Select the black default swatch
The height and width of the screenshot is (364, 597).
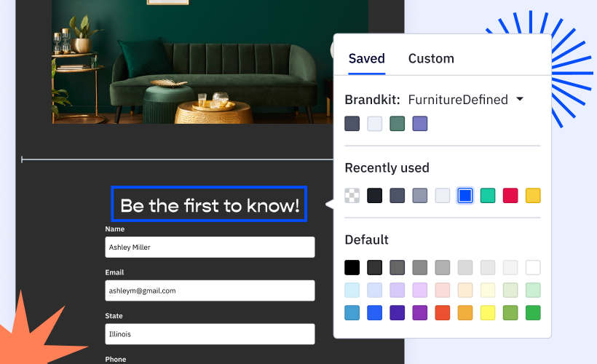(x=352, y=267)
